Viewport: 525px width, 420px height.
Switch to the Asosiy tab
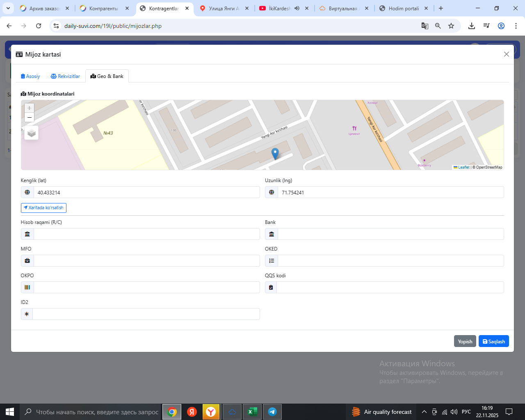[30, 76]
